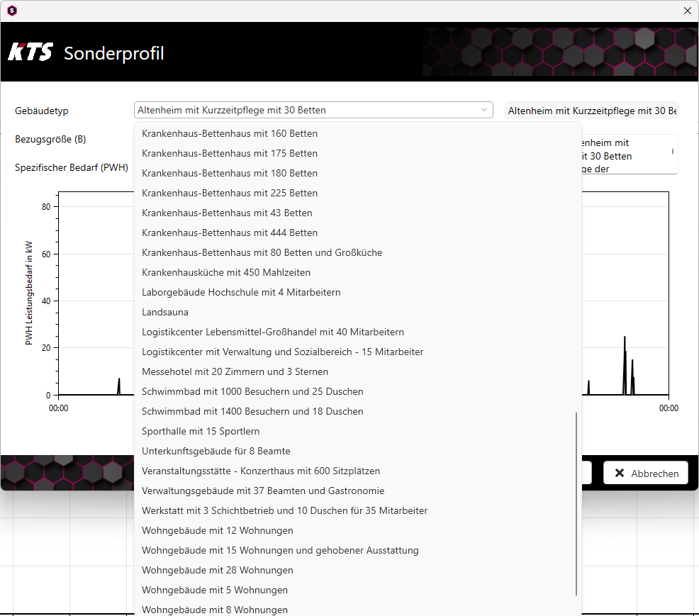Viewport: 699px width, 616px height.
Task: Click the KTS logo
Action: (x=30, y=52)
